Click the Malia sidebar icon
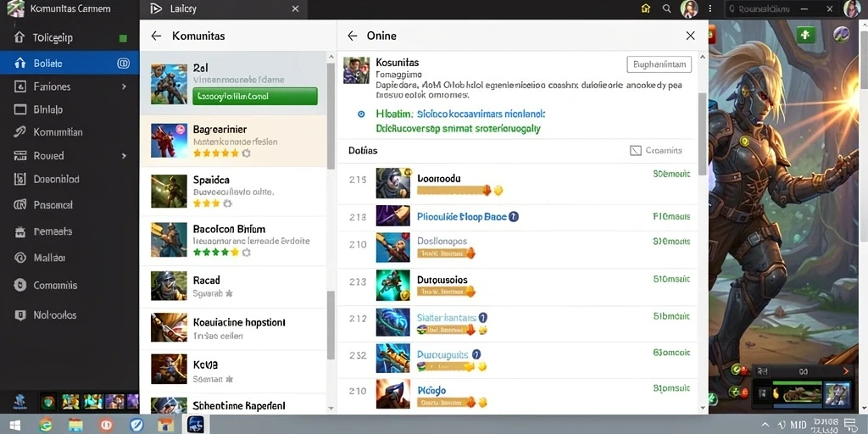This screenshot has height=434, width=868. click(20, 258)
